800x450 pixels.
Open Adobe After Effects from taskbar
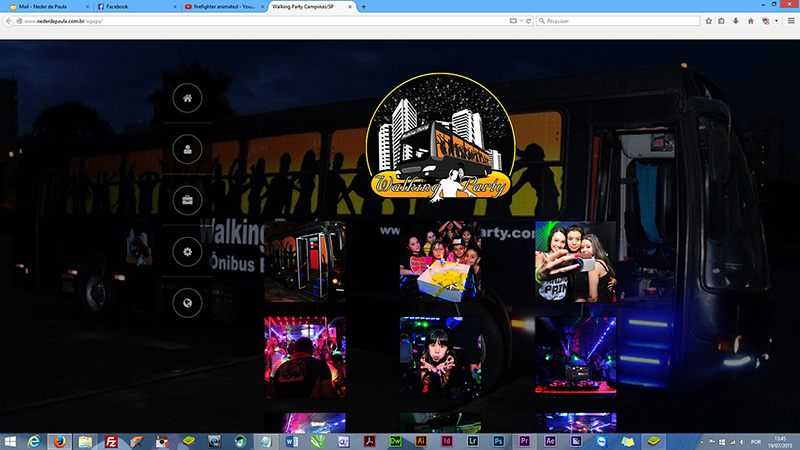pyautogui.click(x=550, y=441)
